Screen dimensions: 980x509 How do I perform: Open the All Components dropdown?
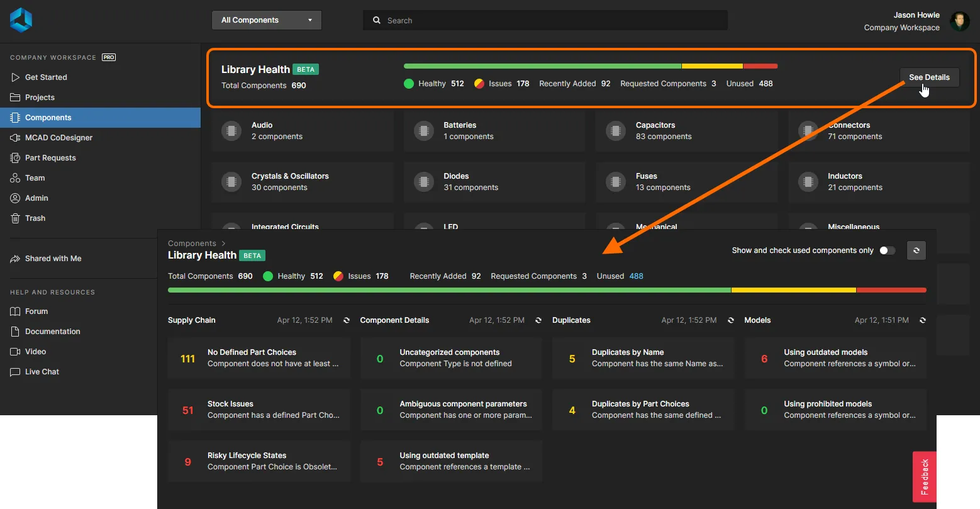coord(267,20)
